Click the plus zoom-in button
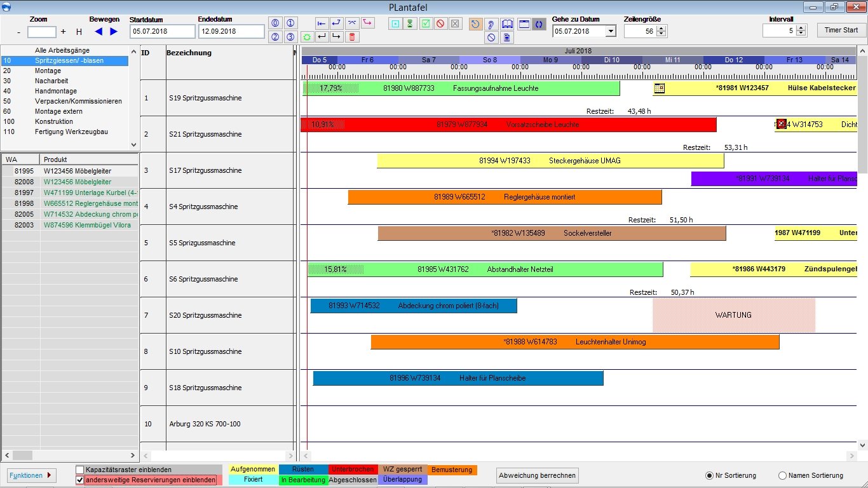Image resolution: width=868 pixels, height=488 pixels. 63,32
